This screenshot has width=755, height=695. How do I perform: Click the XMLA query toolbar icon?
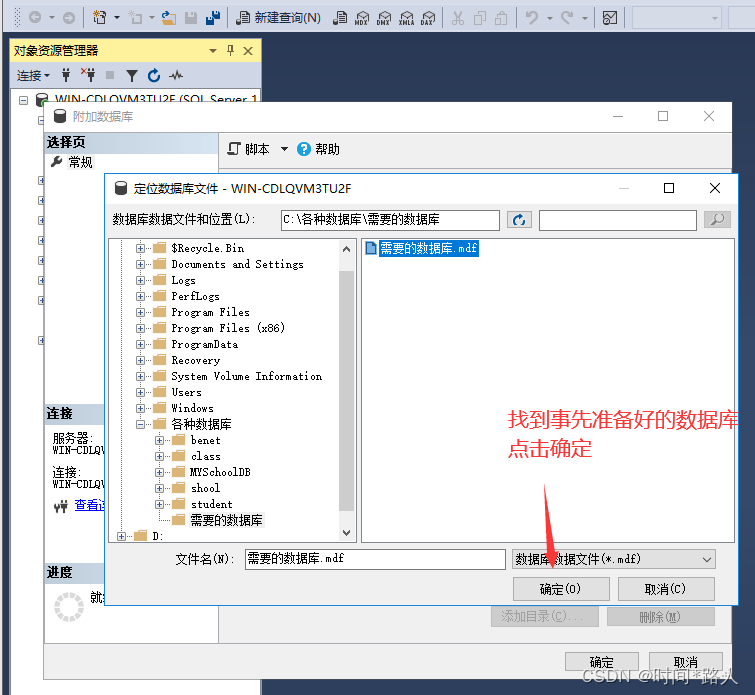point(406,18)
